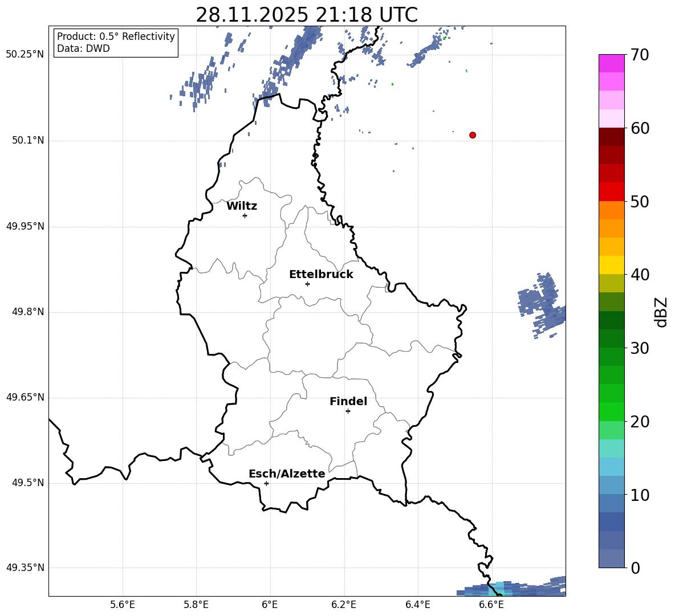Click the 6.4°E longitude label
This screenshot has height=616, width=675.
tap(417, 605)
